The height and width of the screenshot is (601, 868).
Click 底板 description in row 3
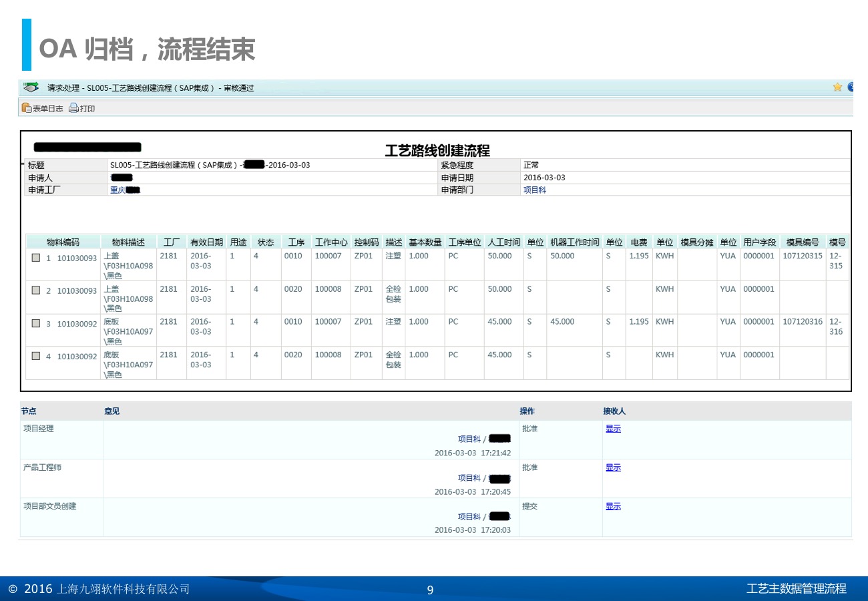pos(128,331)
